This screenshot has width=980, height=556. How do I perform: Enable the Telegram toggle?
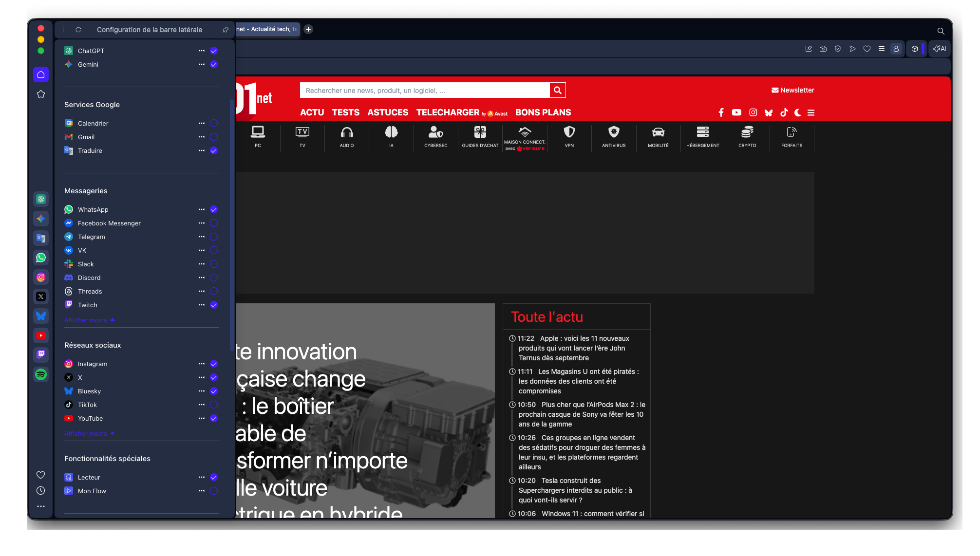(214, 237)
